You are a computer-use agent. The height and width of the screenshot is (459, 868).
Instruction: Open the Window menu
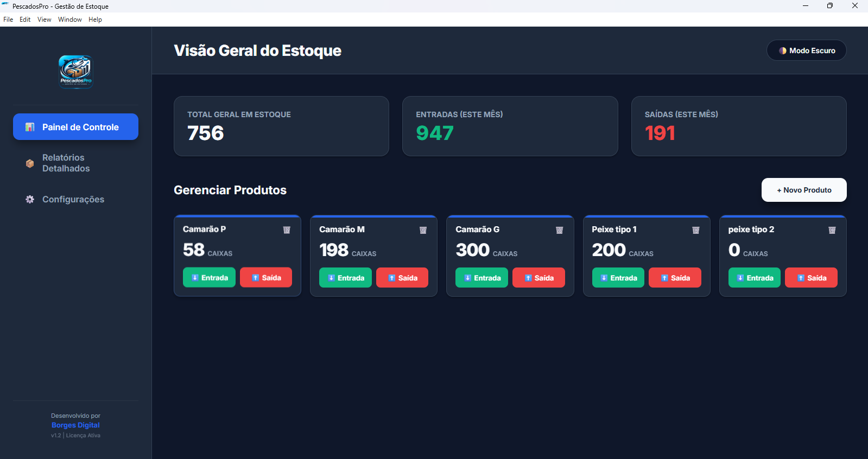pyautogui.click(x=69, y=20)
